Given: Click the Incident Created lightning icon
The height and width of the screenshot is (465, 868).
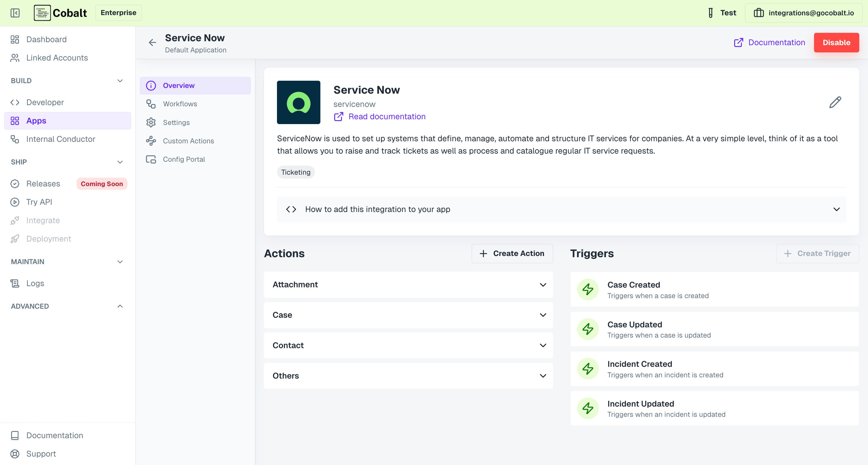Looking at the screenshot, I should point(588,369).
